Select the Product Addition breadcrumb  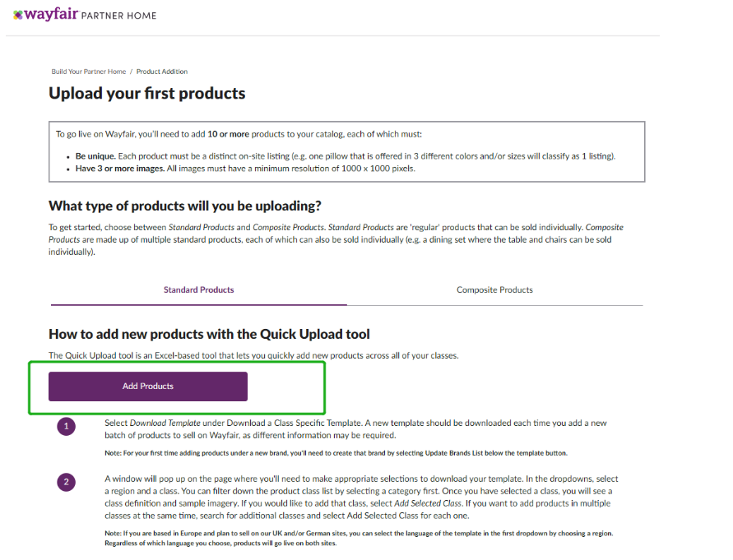[162, 72]
